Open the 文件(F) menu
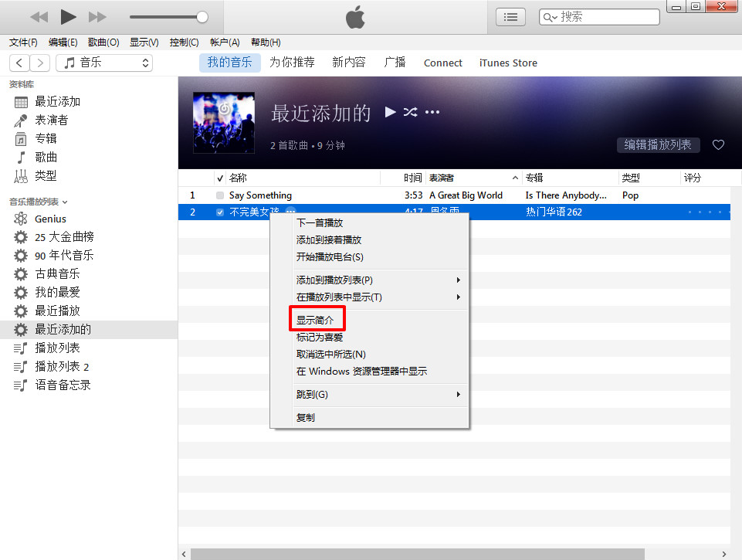 point(23,42)
